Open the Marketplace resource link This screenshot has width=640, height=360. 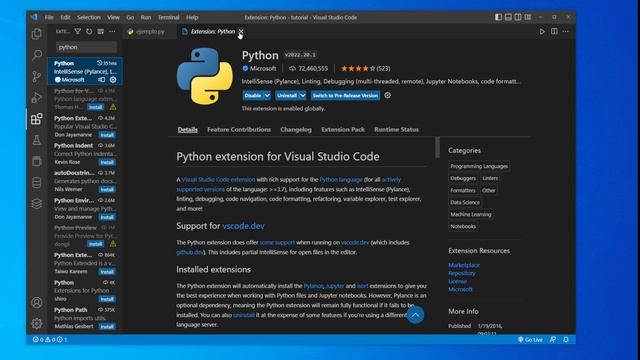[x=464, y=265]
